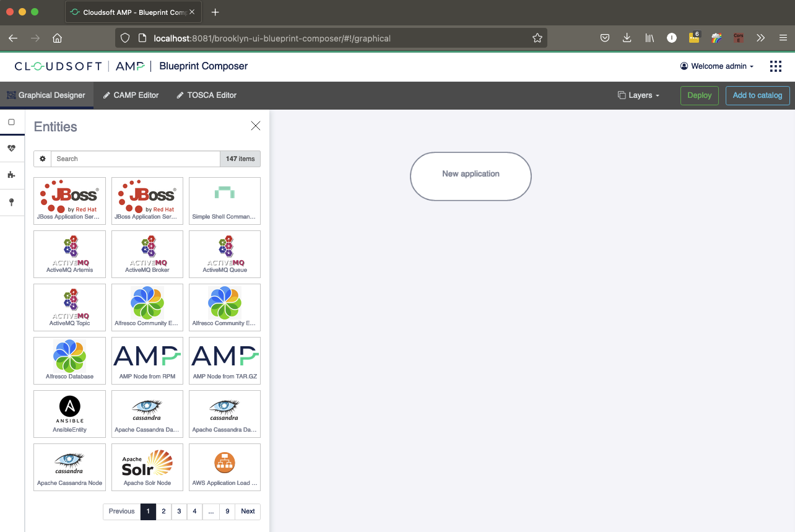Open the browser Library icon

(x=649, y=38)
